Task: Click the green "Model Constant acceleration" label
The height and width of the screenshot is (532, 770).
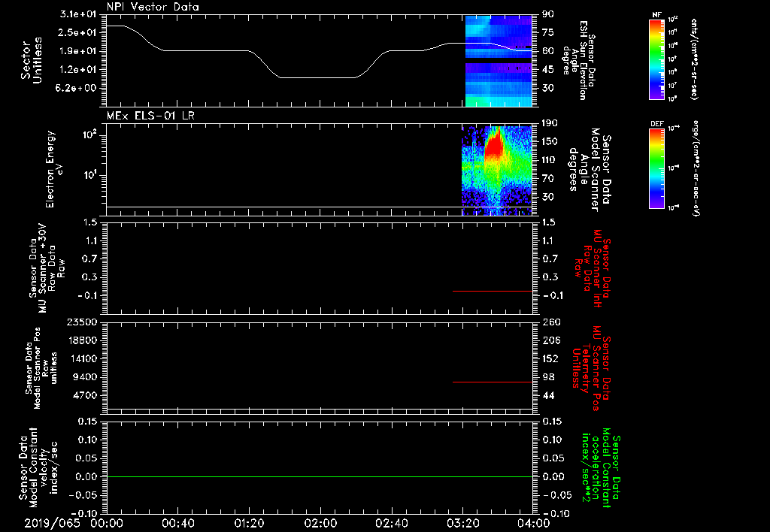Action: coord(601,467)
